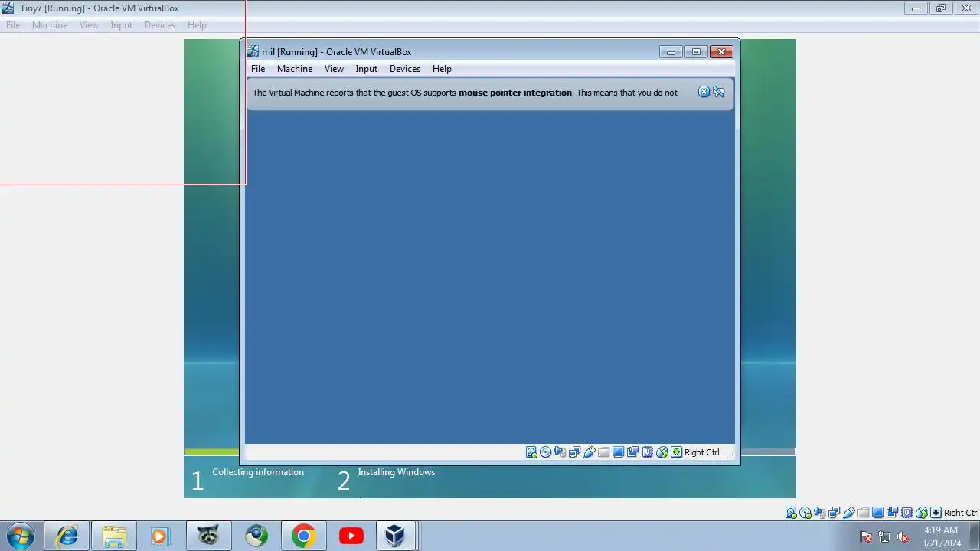
Task: Click the mouse pointer integration notification text
Action: click(465, 93)
